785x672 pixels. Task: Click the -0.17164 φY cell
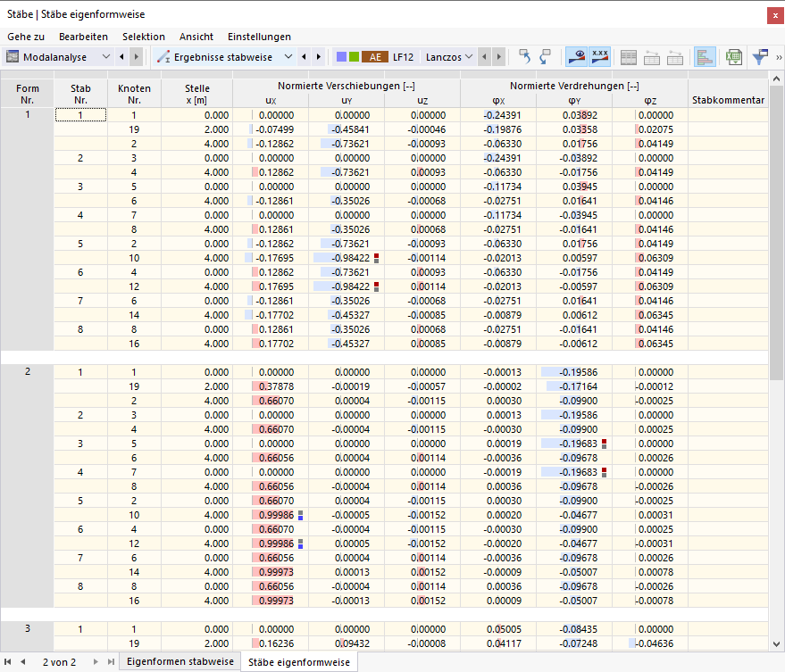tap(574, 386)
